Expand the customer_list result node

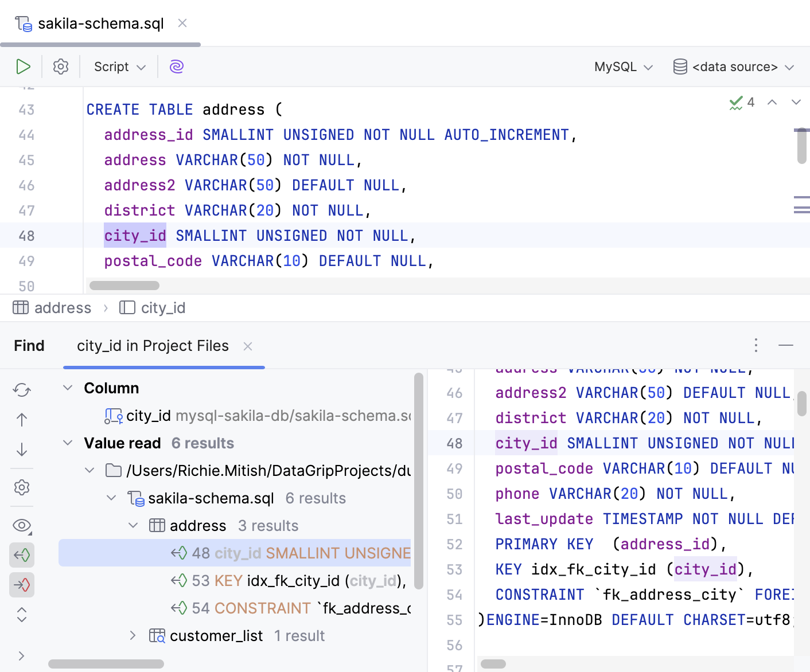tap(133, 635)
